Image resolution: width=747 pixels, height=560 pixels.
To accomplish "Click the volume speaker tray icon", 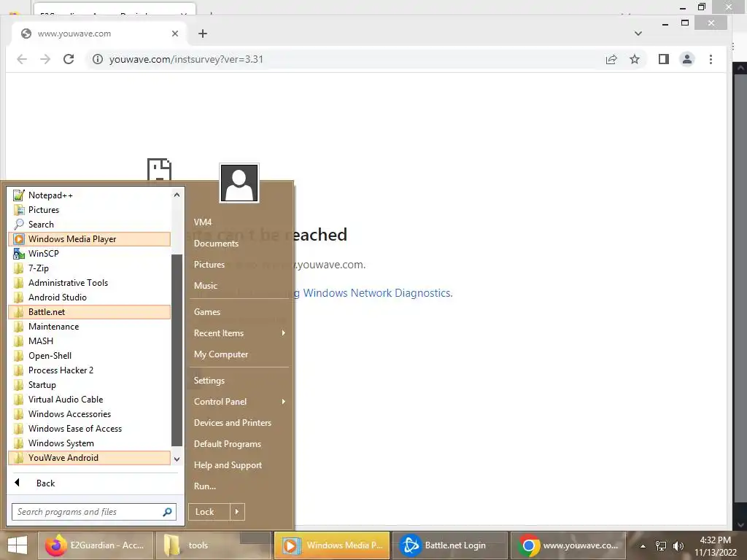I will tap(678, 546).
